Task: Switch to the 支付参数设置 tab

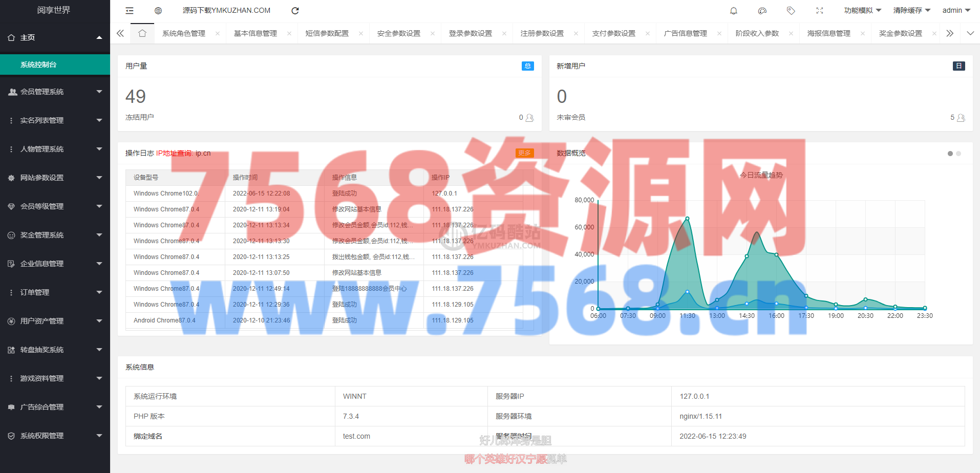Action: coord(613,33)
